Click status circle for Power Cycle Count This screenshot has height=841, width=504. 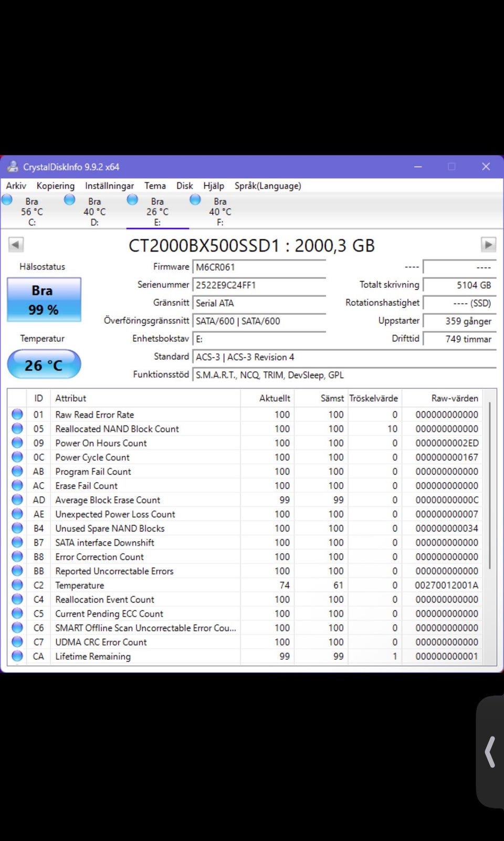tap(17, 457)
